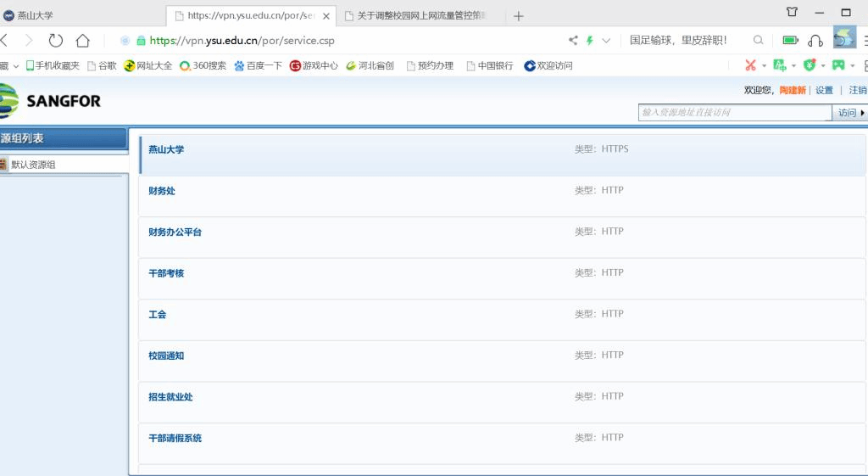868x476 pixels.
Task: Click the green battery icon
Action: point(790,40)
